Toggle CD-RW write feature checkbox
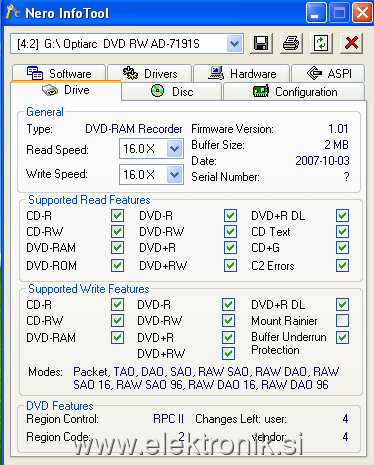Image resolution: width=374 pixels, height=465 pixels. 117,321
